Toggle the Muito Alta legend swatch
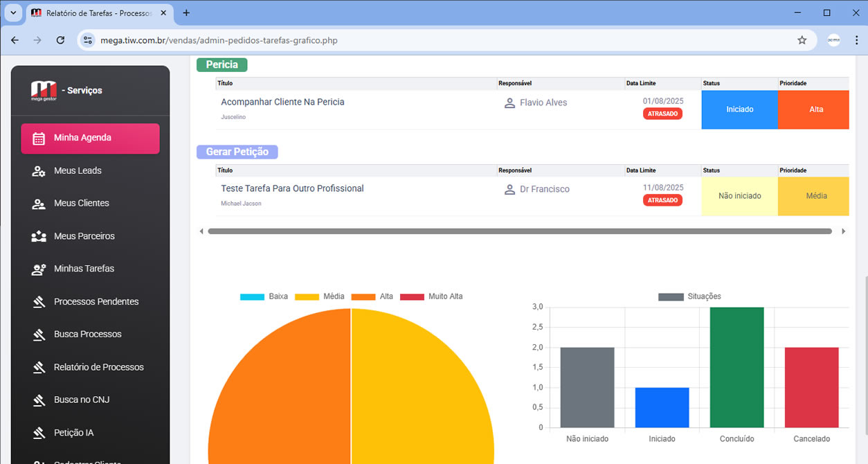The image size is (868, 464). (412, 297)
